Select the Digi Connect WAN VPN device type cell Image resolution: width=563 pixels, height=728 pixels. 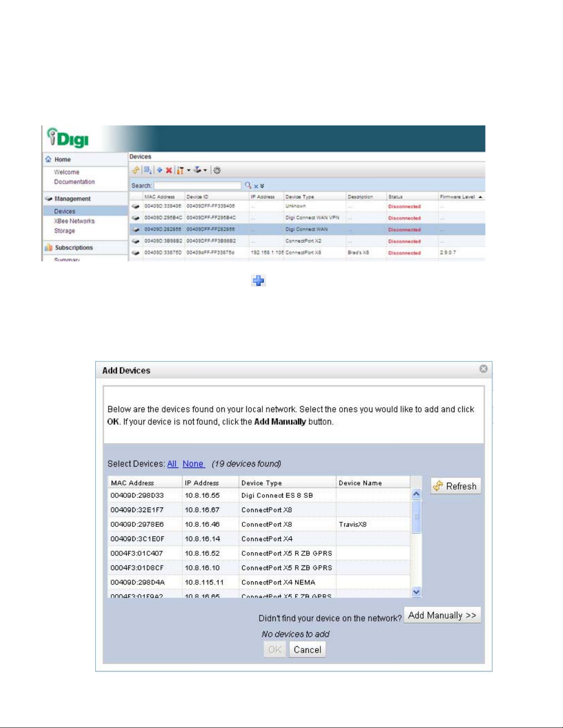[312, 218]
